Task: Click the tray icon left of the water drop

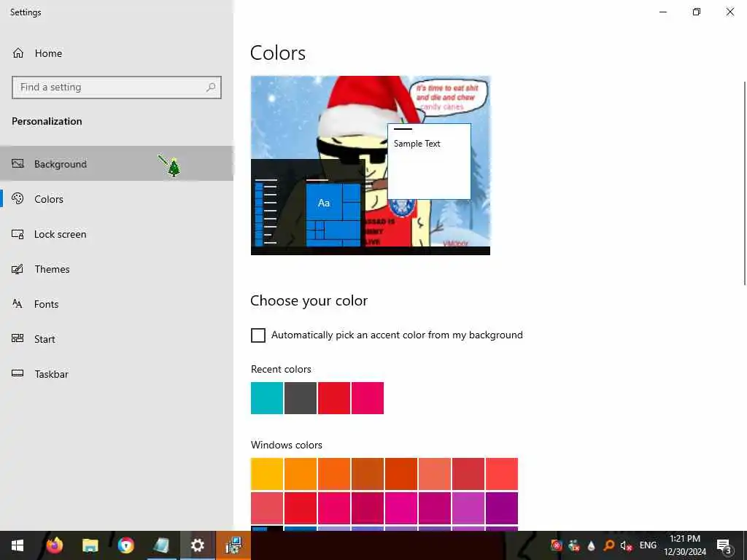Action: pyautogui.click(x=574, y=545)
